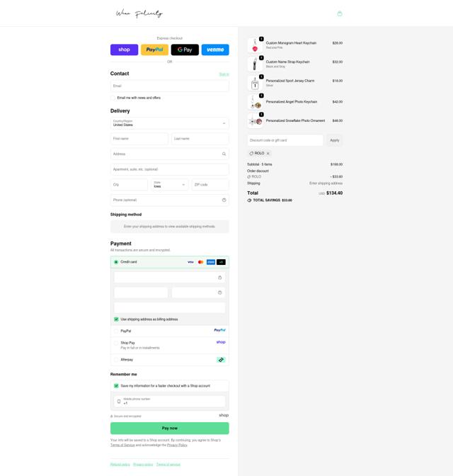Remove the ROLO discount code tag
The height and width of the screenshot is (476, 453).
(268, 153)
